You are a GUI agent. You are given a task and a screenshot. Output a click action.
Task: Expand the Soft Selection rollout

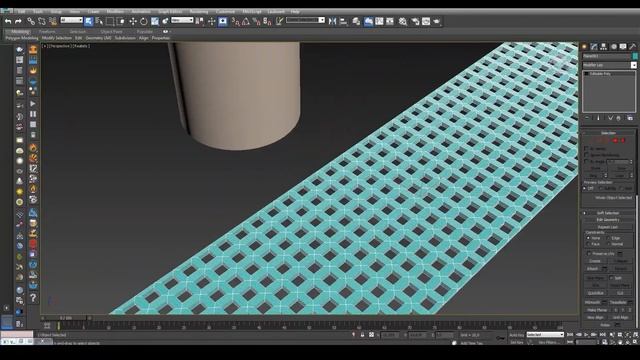(x=608, y=213)
